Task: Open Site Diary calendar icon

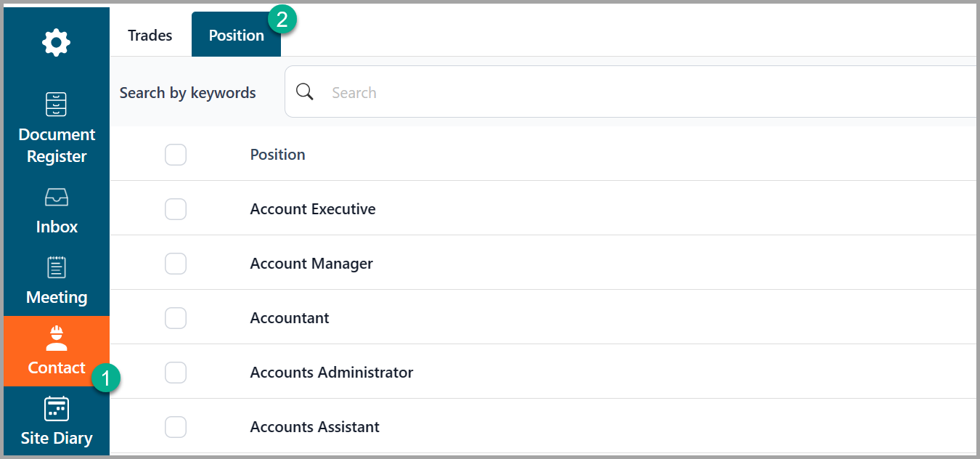Action: [57, 408]
